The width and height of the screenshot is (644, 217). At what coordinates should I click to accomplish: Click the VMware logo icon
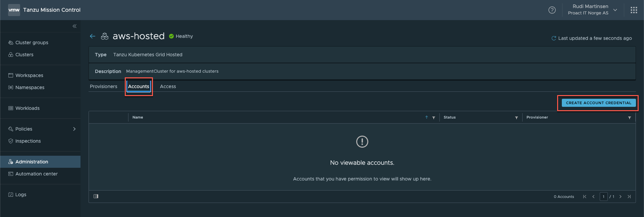tap(14, 10)
